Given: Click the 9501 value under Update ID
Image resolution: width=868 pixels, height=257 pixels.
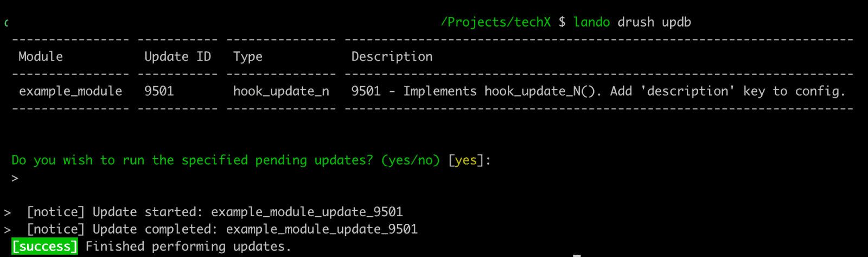Looking at the screenshot, I should coord(159,91).
